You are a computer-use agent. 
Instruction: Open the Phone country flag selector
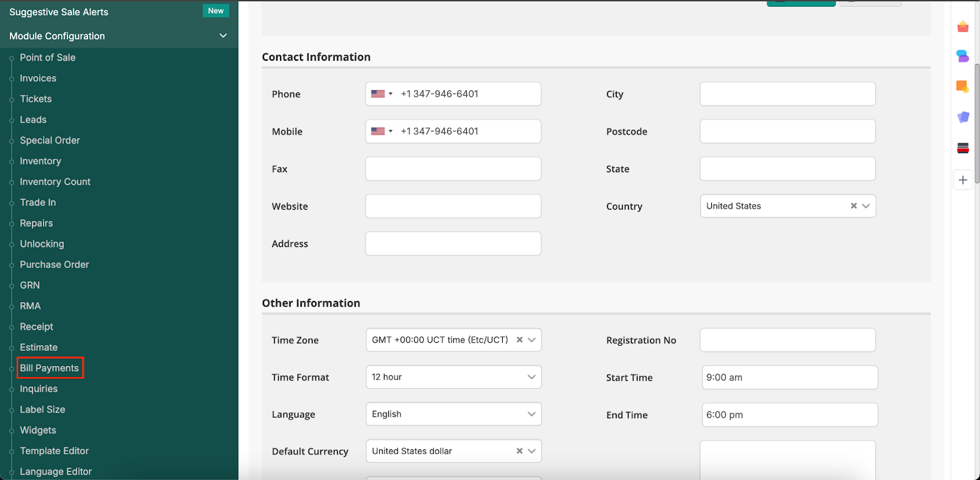[381, 94]
